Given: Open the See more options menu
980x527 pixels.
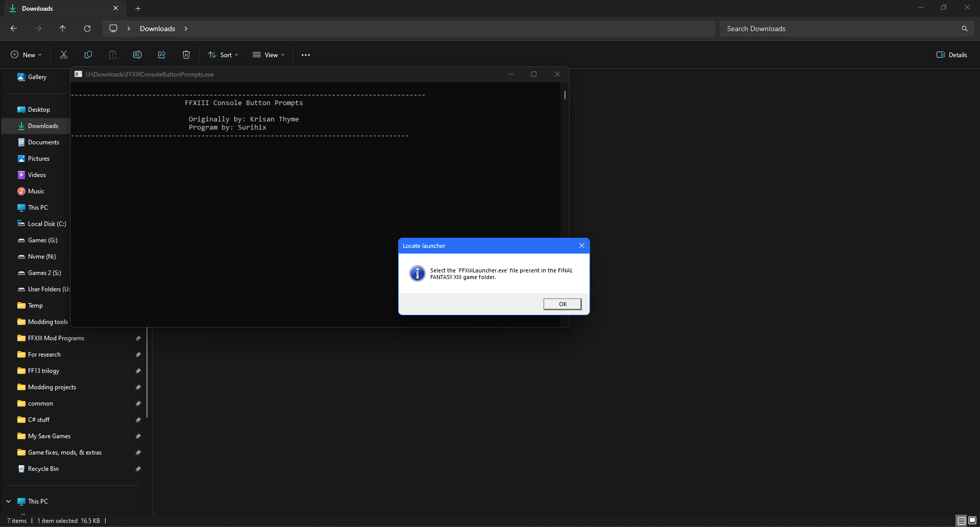Looking at the screenshot, I should 306,55.
